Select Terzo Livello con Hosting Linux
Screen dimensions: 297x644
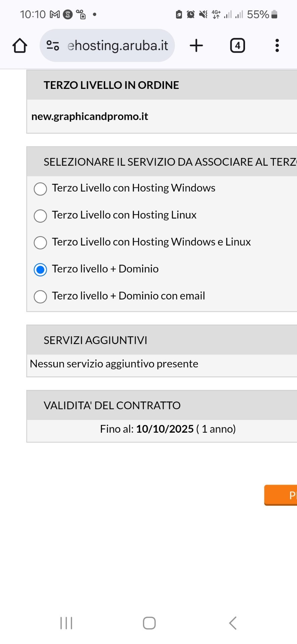point(40,216)
